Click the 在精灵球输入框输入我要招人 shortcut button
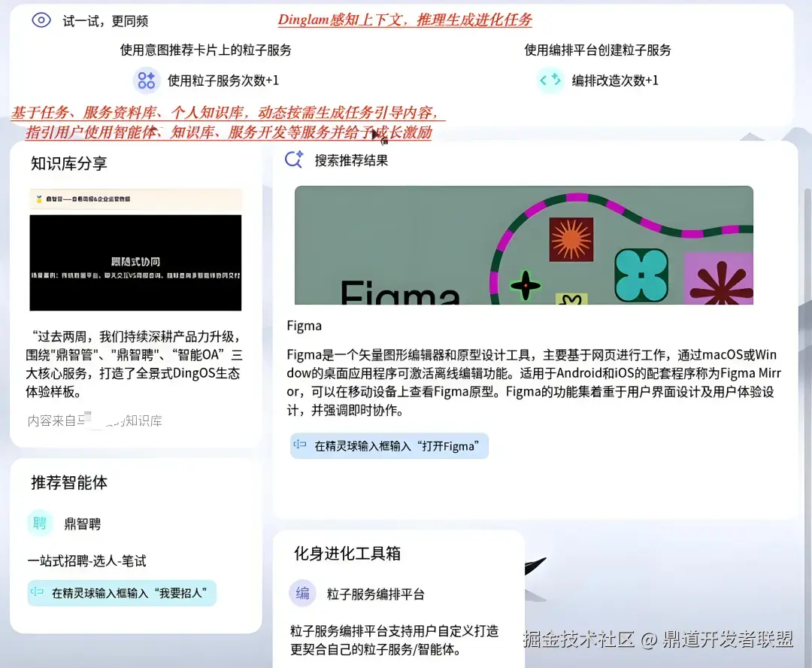Image resolution: width=812 pixels, height=668 pixels. click(121, 594)
